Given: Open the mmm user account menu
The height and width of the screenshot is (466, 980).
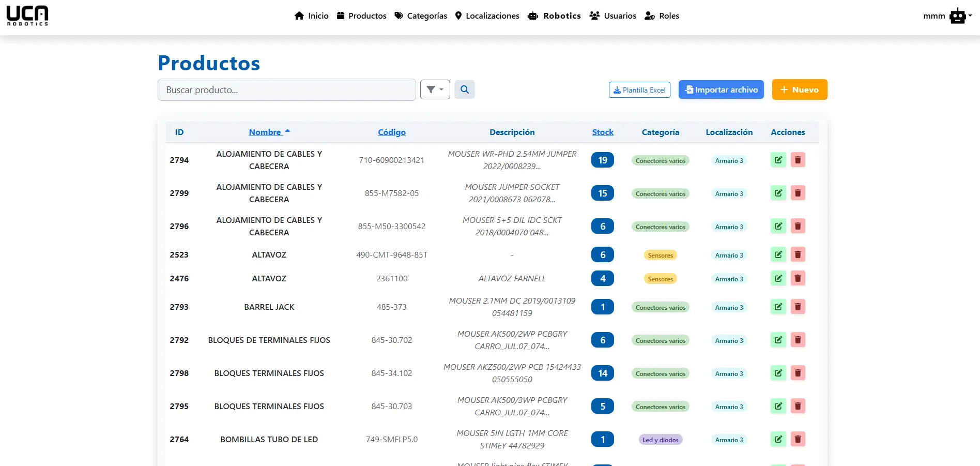Looking at the screenshot, I should [947, 16].
